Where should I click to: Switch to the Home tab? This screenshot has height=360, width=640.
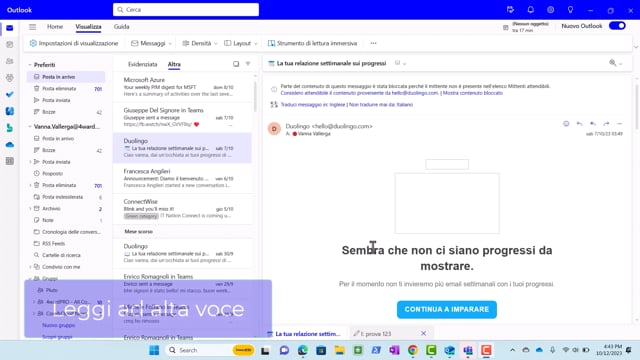[x=55, y=27]
